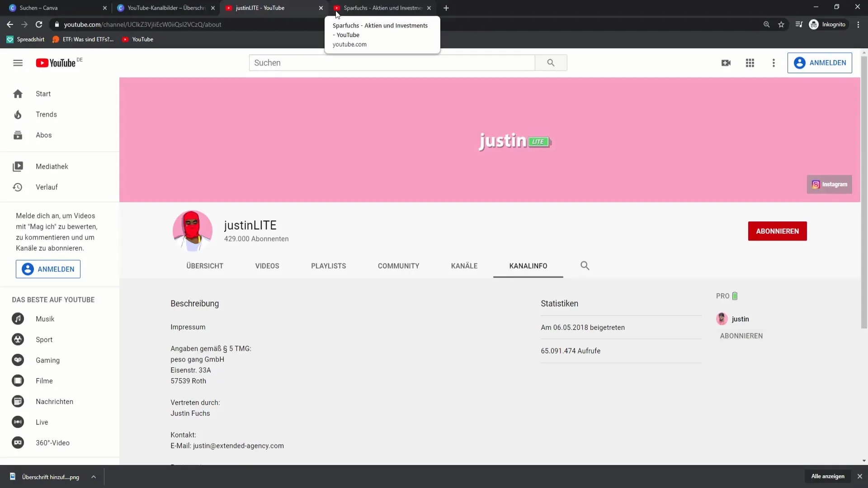
Task: Open the VIDEOS channel tab
Action: click(x=267, y=266)
